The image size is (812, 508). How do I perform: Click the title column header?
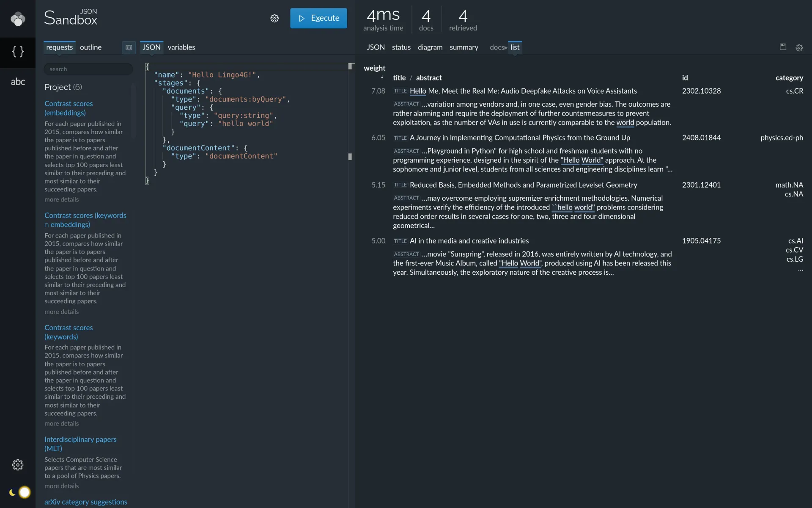[399, 77]
